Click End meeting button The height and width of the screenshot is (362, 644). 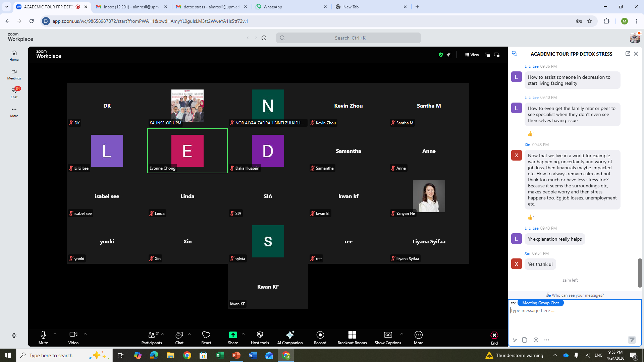click(x=494, y=338)
